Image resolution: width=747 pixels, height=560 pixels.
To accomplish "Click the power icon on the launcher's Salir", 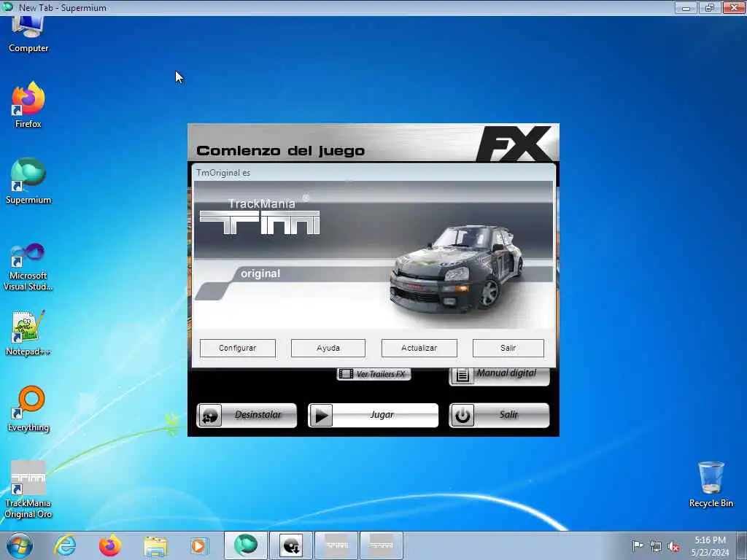I will point(462,415).
